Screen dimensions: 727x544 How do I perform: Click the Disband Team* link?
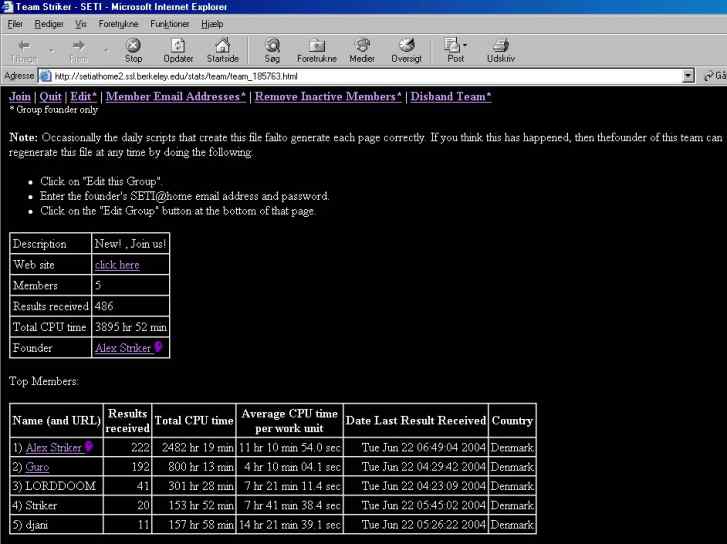tap(451, 96)
